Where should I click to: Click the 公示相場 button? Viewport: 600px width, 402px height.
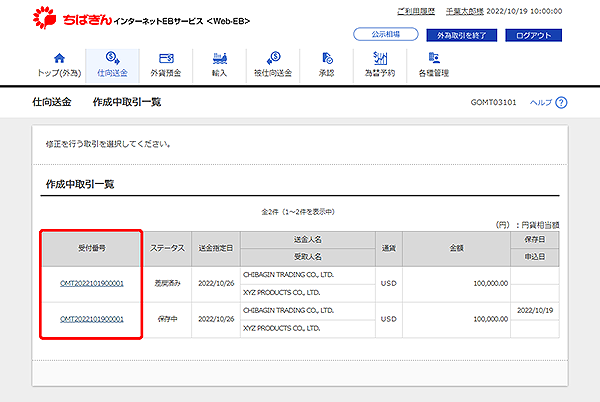pos(386,34)
